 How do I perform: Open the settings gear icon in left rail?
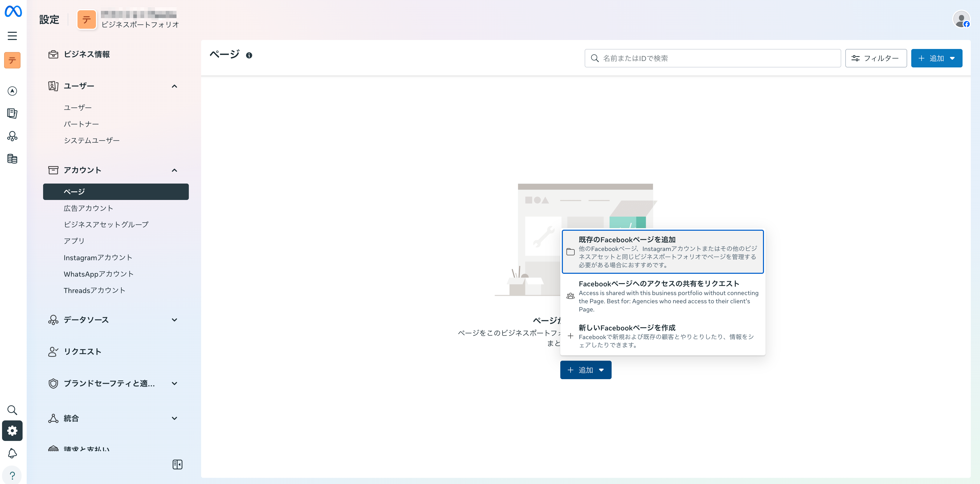tap(12, 430)
